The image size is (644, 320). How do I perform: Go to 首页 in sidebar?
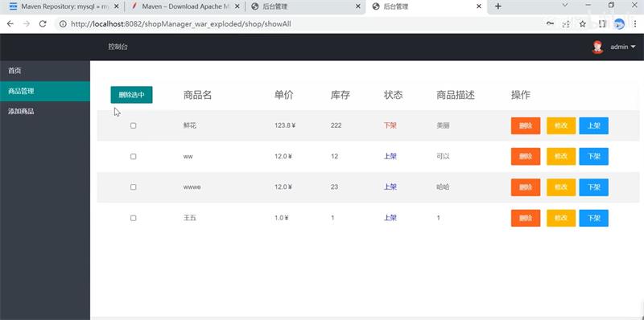pyautogui.click(x=45, y=71)
